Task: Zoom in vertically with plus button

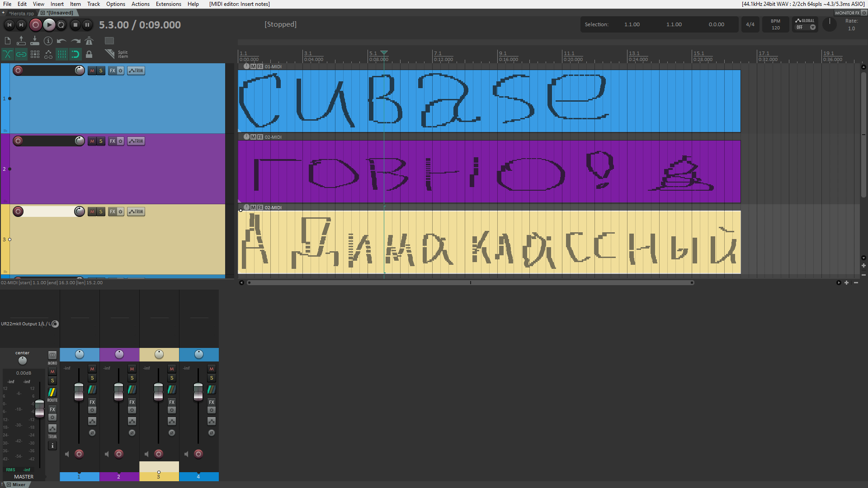Action: coord(863,266)
